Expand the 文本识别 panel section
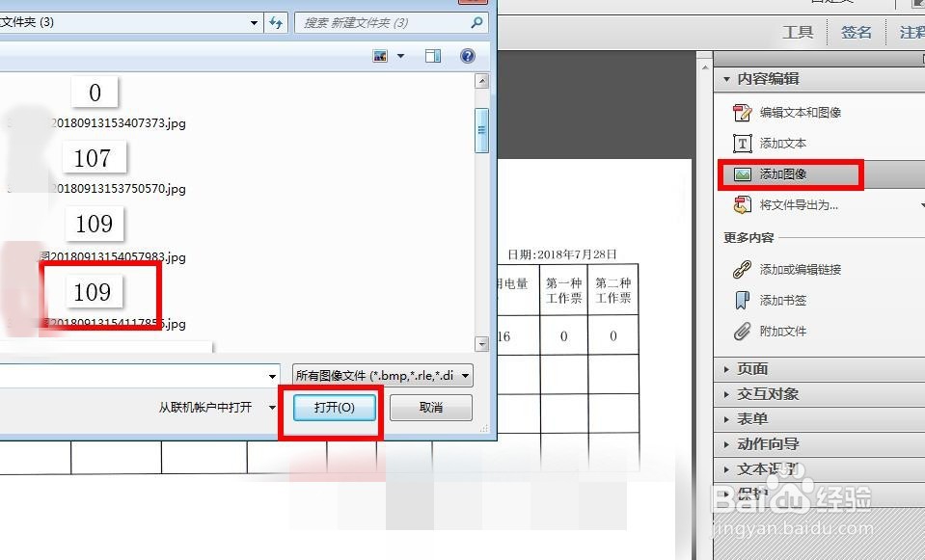The image size is (925, 560). (x=726, y=469)
